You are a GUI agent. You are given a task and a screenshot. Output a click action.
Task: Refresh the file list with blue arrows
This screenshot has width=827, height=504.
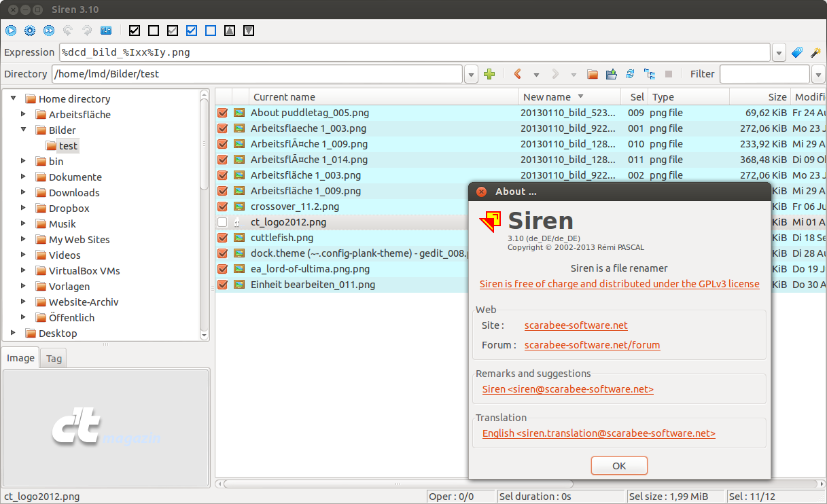630,74
